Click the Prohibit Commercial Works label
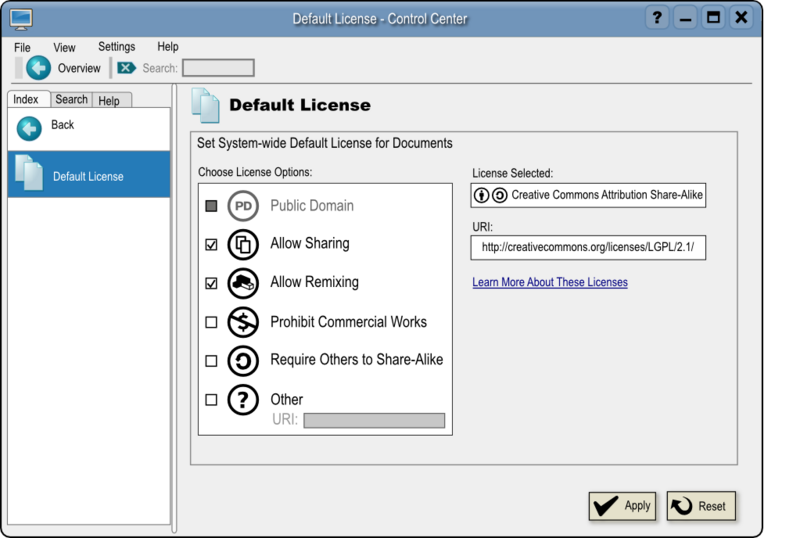The height and width of the screenshot is (538, 800). click(348, 322)
